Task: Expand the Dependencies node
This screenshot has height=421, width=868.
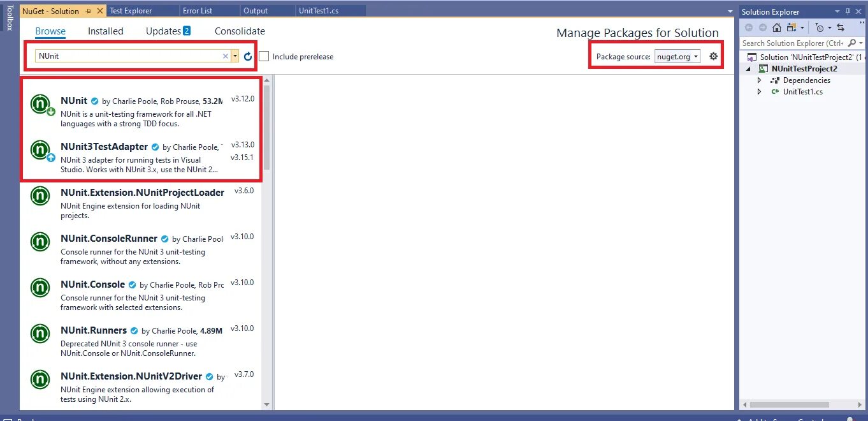Action: (x=759, y=80)
